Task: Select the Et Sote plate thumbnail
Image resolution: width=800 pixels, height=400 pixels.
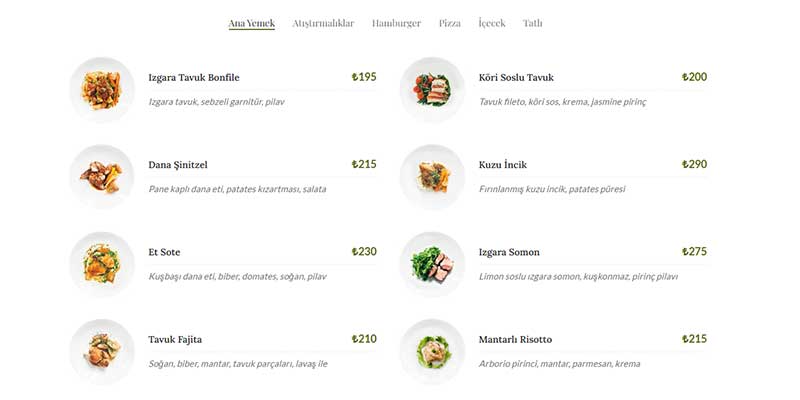Action: pos(102,264)
